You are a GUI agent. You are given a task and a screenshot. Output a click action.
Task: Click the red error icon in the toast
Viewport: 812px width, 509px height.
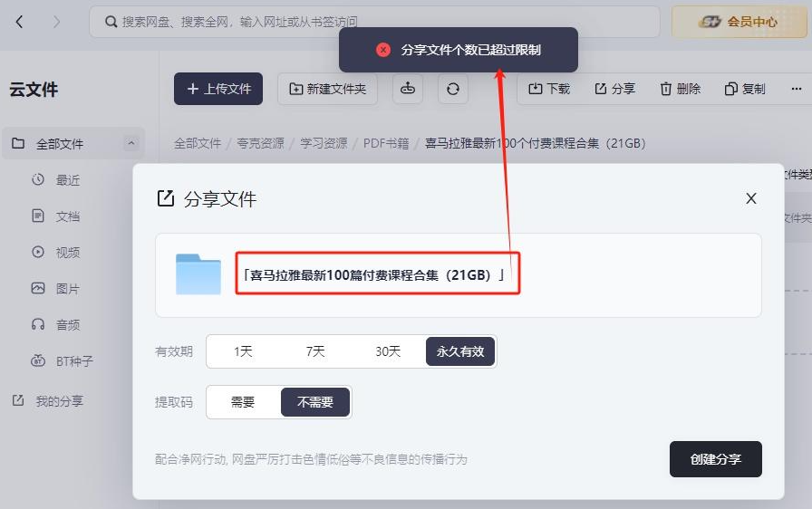[x=383, y=50]
